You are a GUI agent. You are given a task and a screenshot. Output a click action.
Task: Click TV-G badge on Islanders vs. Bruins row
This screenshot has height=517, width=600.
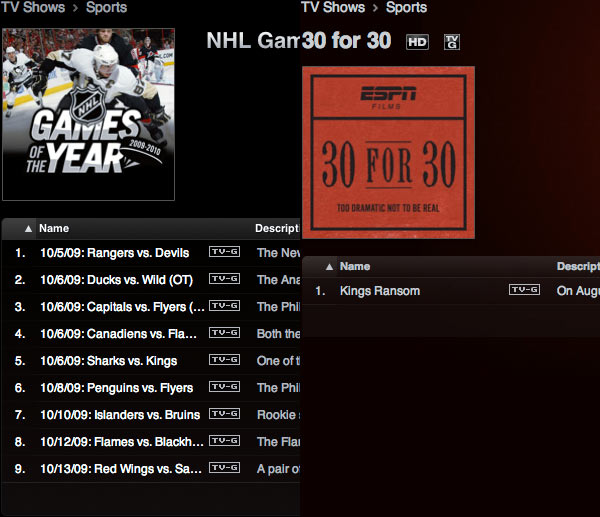tap(224, 414)
